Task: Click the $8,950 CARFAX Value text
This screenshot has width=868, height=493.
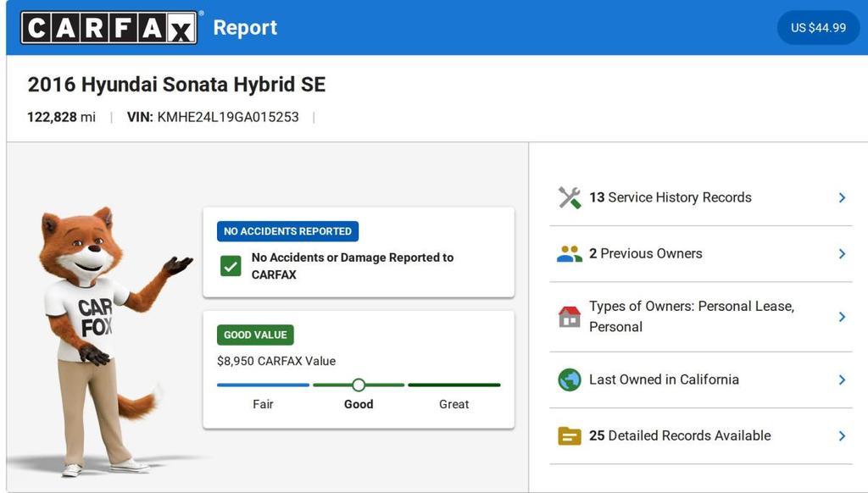Action: 276,362
